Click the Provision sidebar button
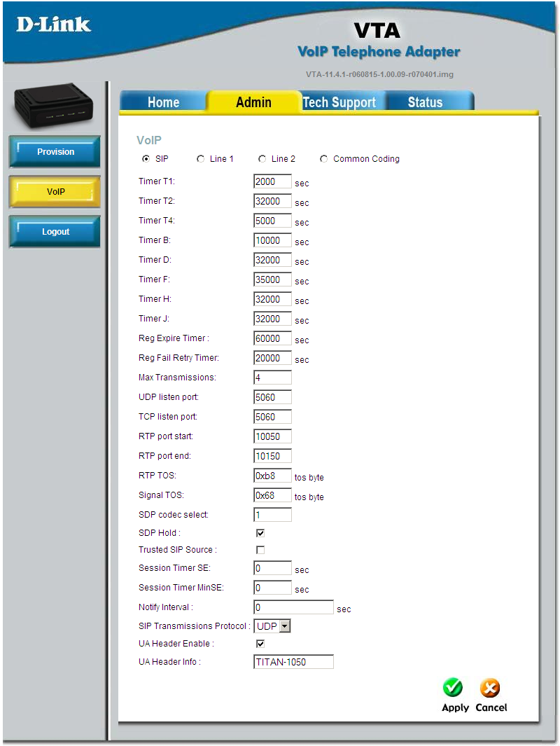 point(55,152)
